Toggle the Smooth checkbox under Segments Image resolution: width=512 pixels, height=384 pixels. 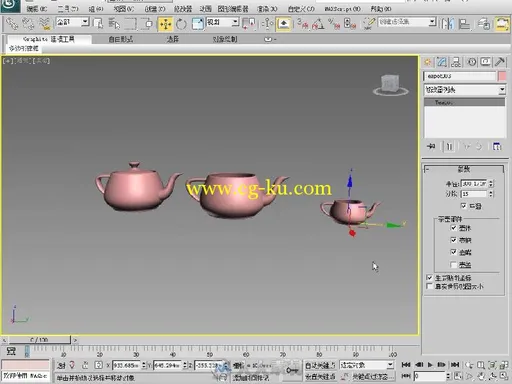[463, 206]
